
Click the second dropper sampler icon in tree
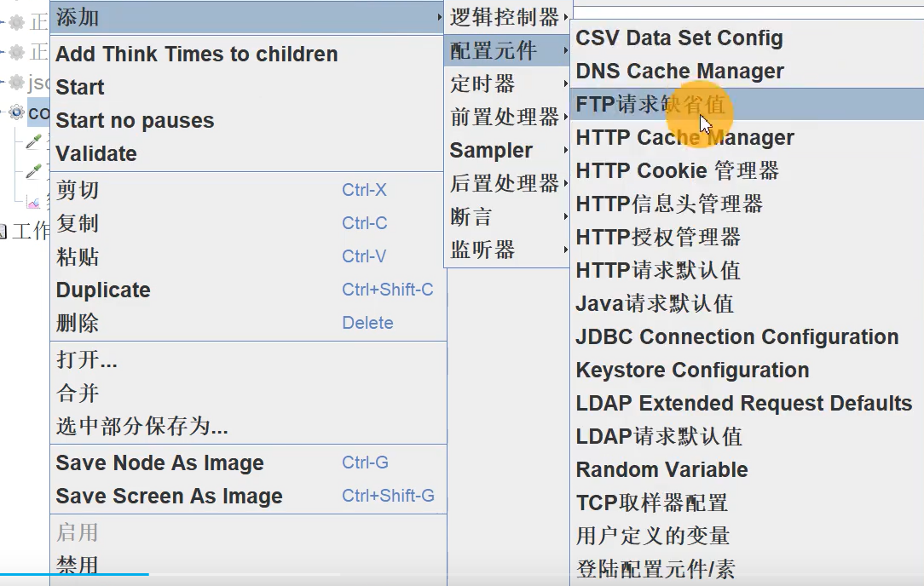(x=34, y=171)
